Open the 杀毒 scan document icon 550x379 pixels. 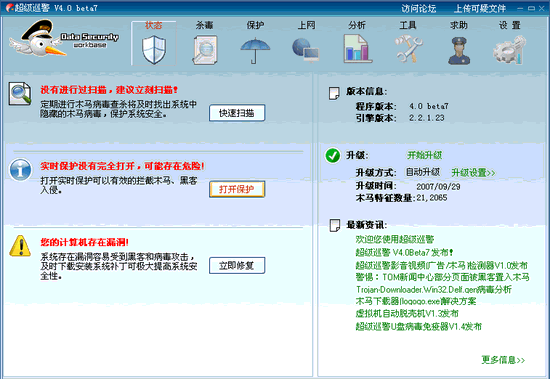(x=205, y=50)
